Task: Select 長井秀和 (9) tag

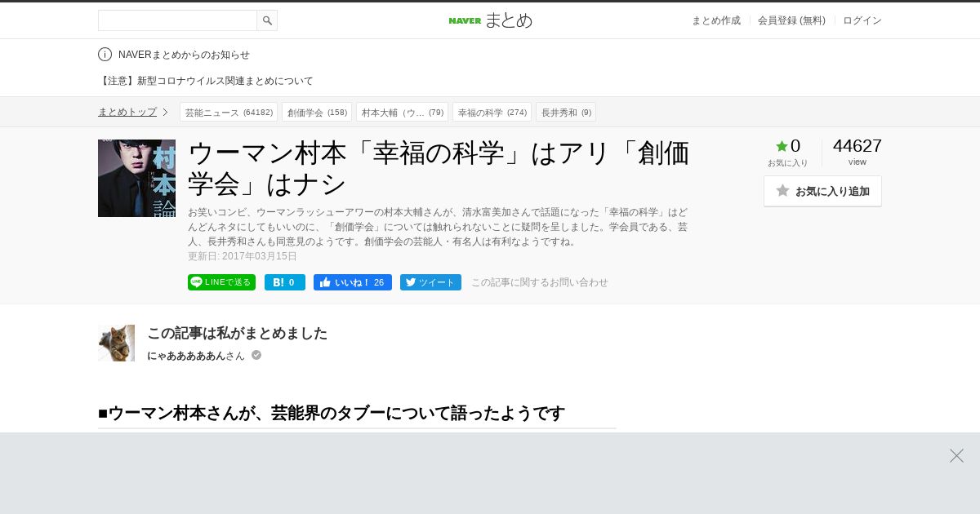Action: tap(566, 112)
